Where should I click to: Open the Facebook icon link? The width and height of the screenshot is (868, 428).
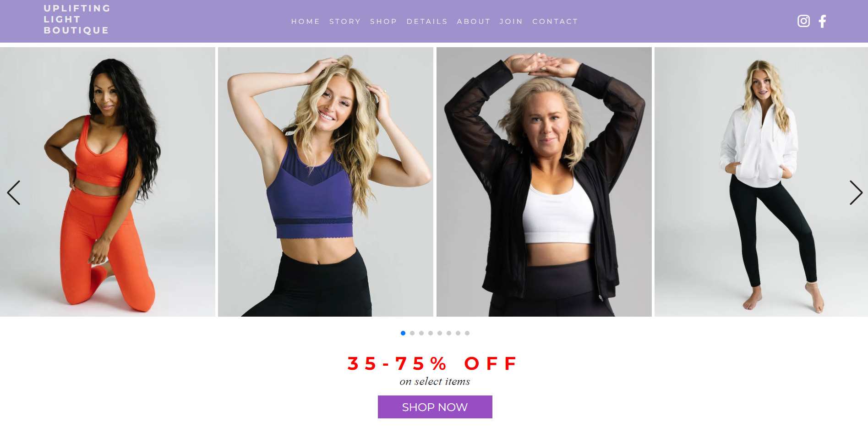click(x=822, y=21)
